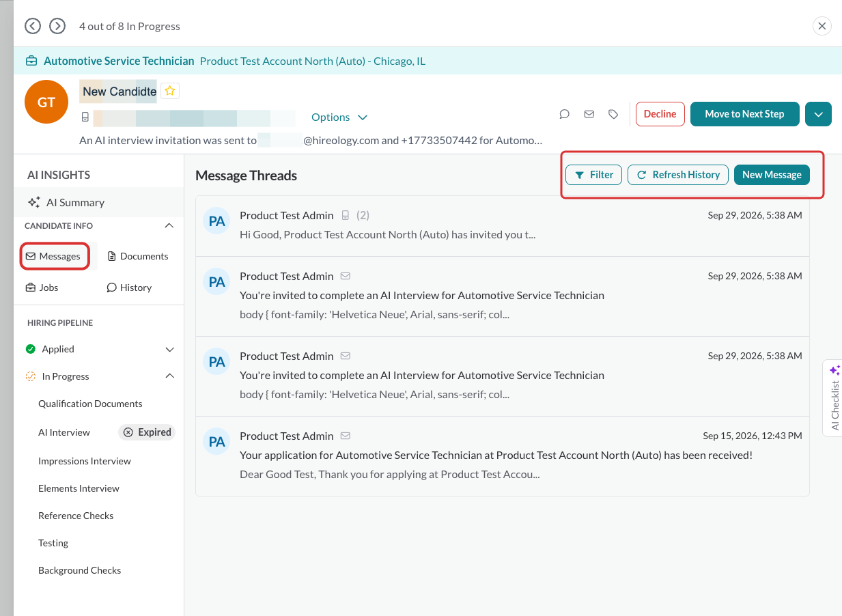
Task: Start a New Message
Action: pyautogui.click(x=772, y=175)
